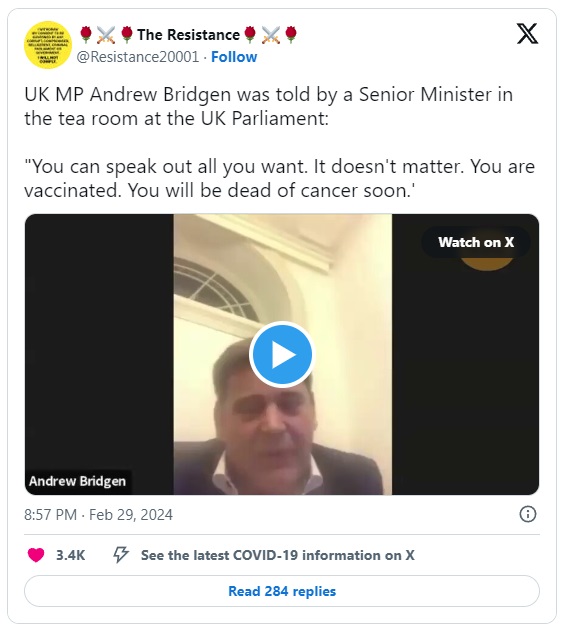
Task: Click the tweet text about Andrew Bridgen
Action: 269,106
